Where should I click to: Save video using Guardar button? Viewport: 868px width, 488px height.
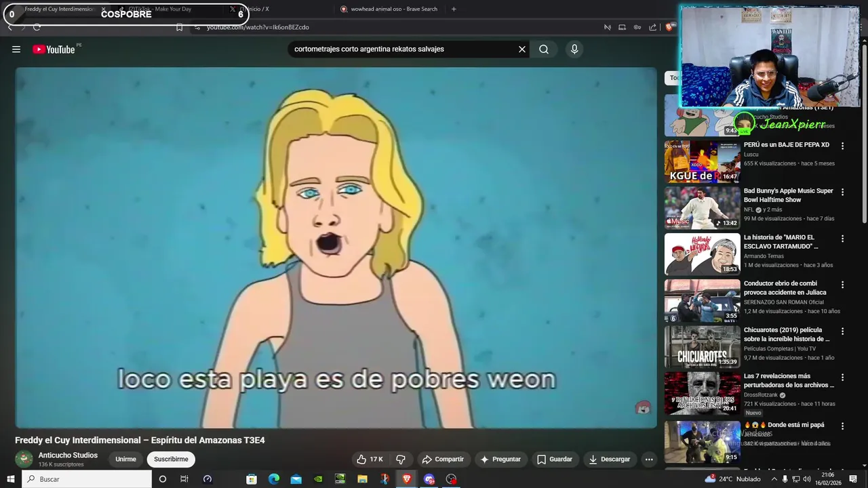coord(555,460)
